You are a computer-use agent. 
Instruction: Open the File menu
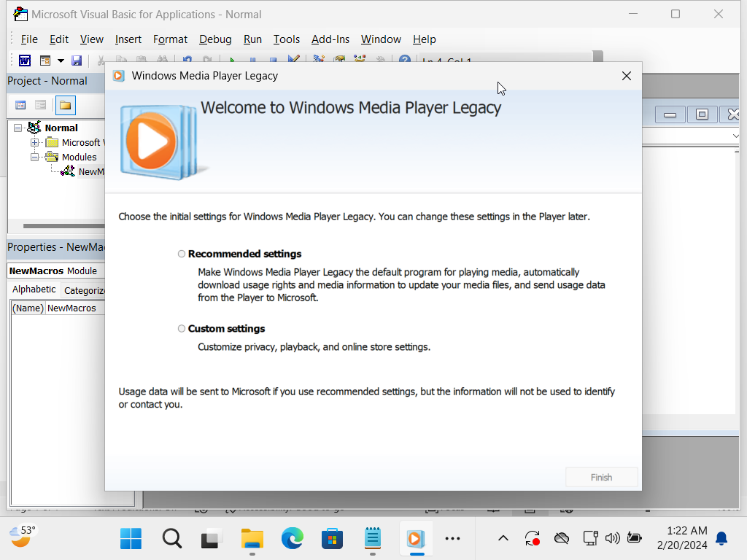[29, 39]
